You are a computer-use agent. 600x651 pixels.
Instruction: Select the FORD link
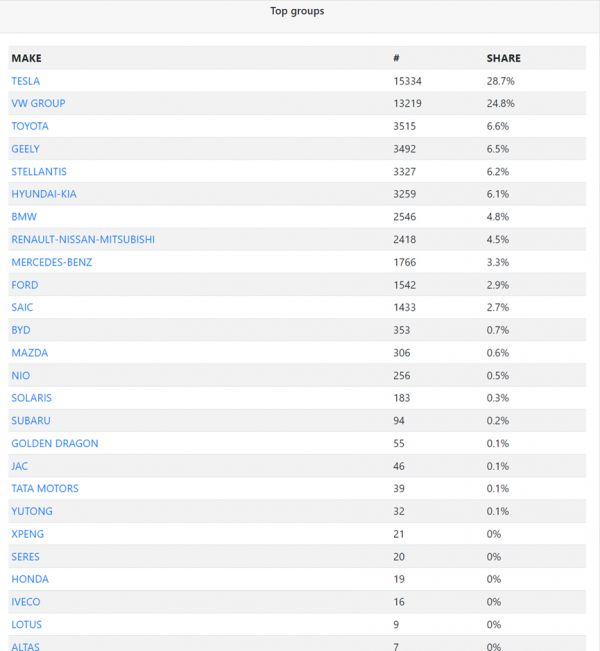(24, 285)
